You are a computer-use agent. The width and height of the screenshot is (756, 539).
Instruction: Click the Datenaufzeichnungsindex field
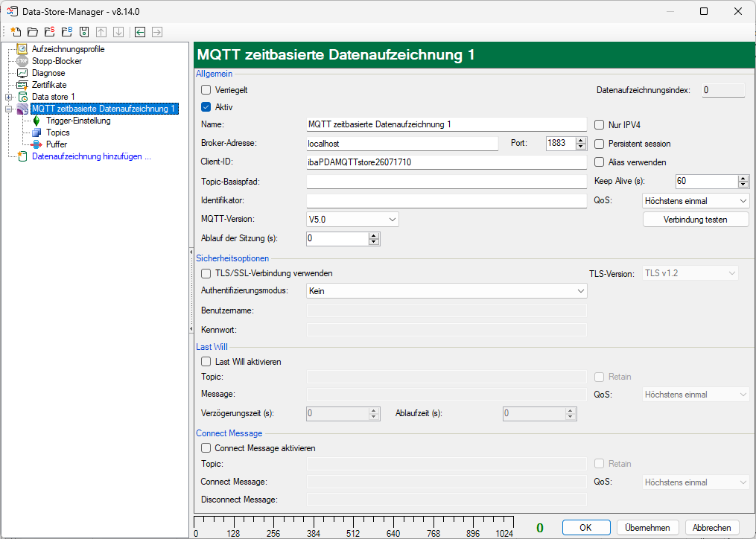point(723,90)
